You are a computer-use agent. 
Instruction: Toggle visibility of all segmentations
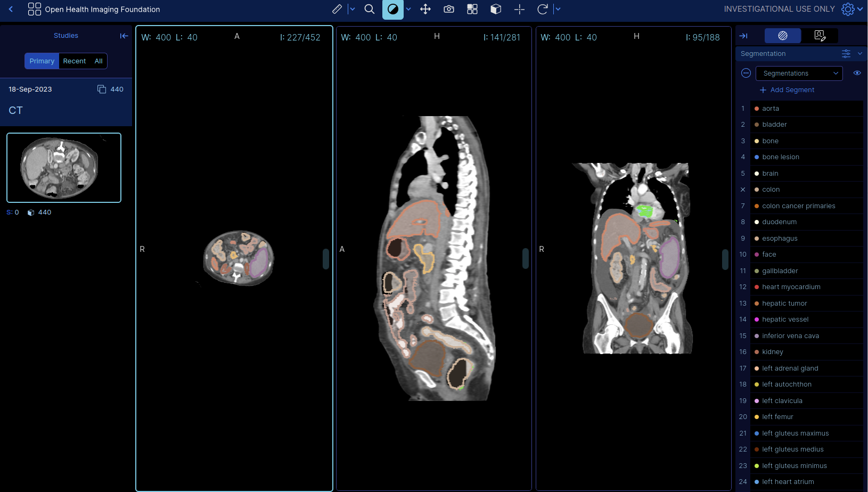[x=857, y=73]
